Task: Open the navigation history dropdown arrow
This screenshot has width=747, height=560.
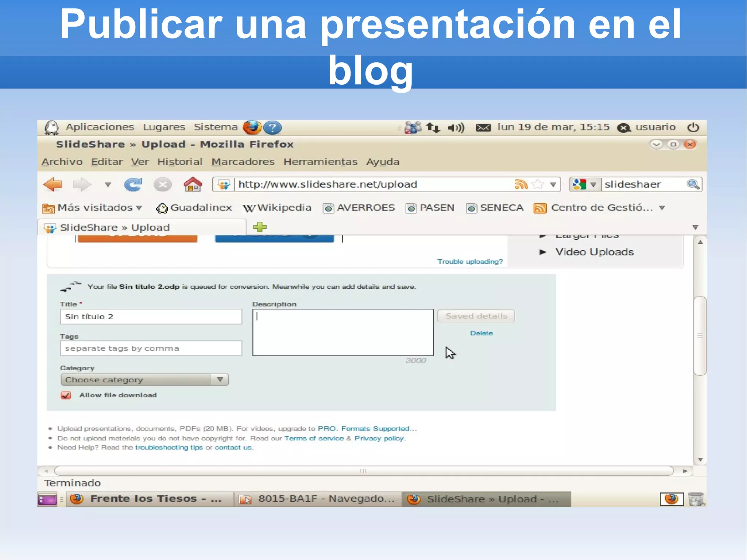Action: tap(108, 185)
